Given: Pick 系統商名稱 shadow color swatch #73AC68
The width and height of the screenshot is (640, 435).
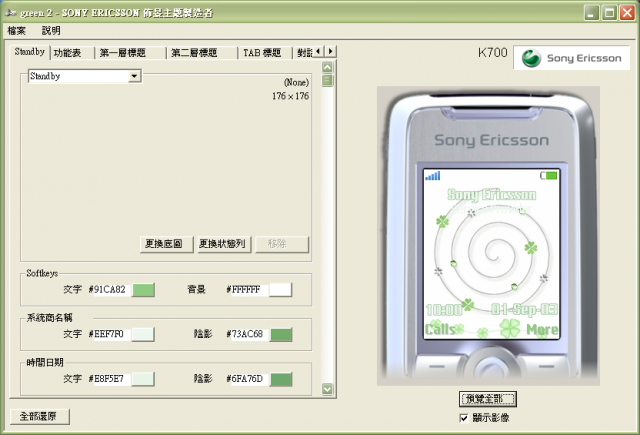Looking at the screenshot, I should (281, 334).
